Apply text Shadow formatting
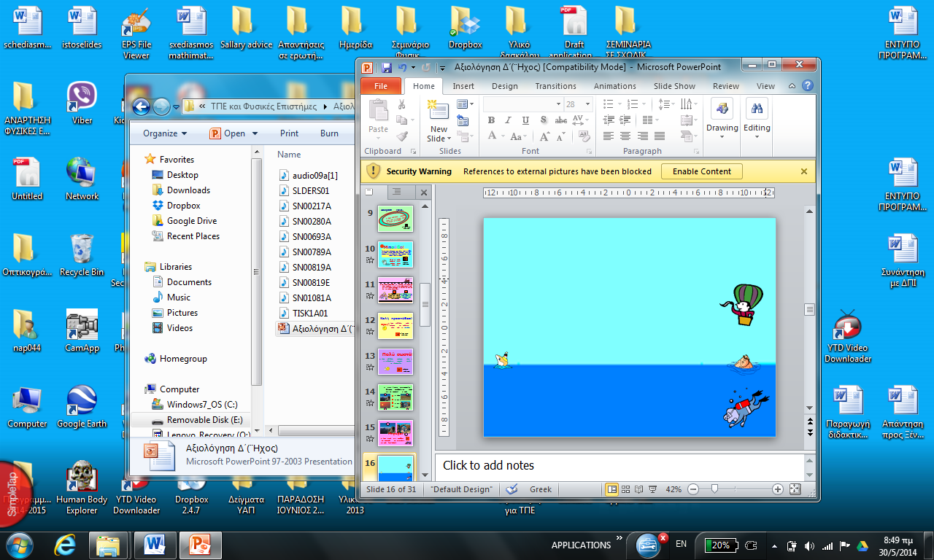 point(543,120)
